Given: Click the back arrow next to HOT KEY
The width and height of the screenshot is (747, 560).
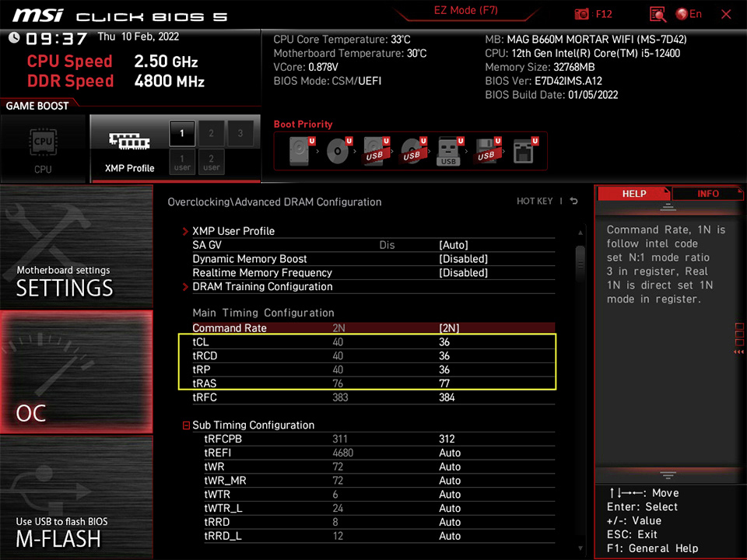Looking at the screenshot, I should pos(573,201).
